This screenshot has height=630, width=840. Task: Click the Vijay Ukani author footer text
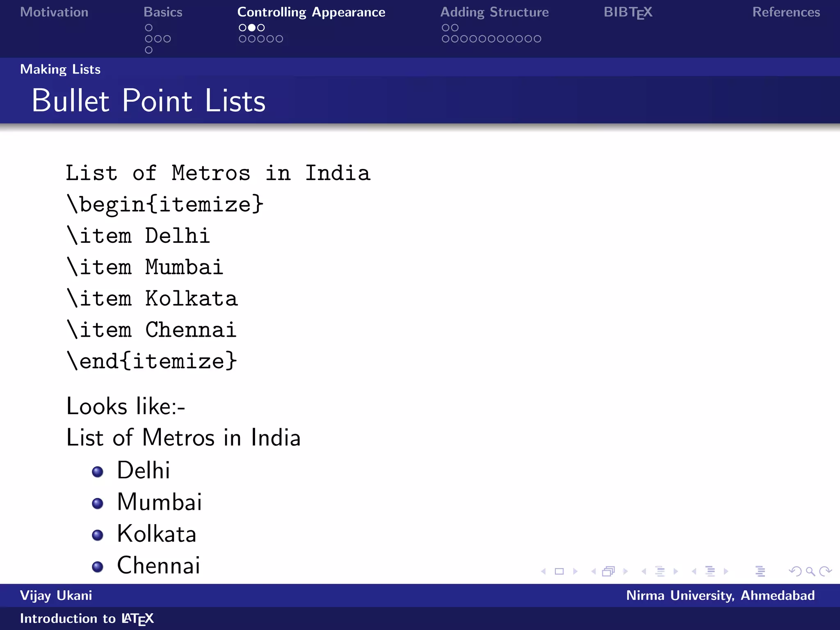click(x=56, y=596)
